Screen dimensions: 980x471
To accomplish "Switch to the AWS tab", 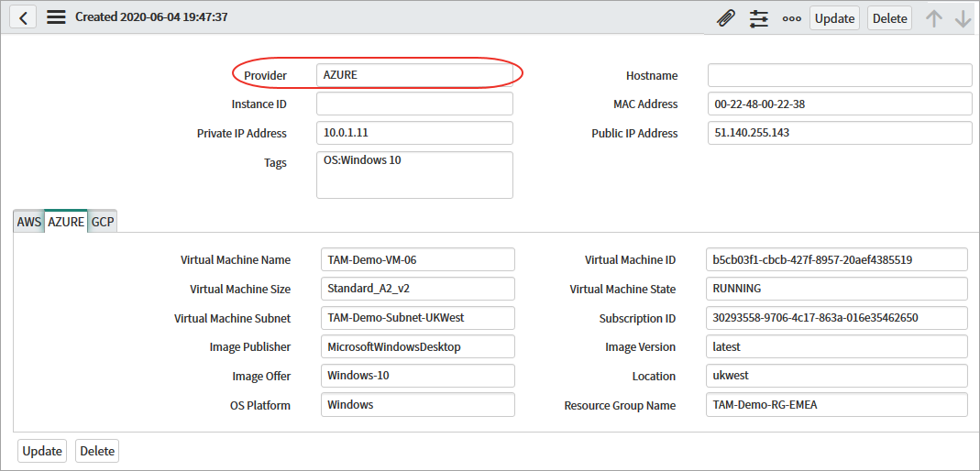I will click(29, 222).
